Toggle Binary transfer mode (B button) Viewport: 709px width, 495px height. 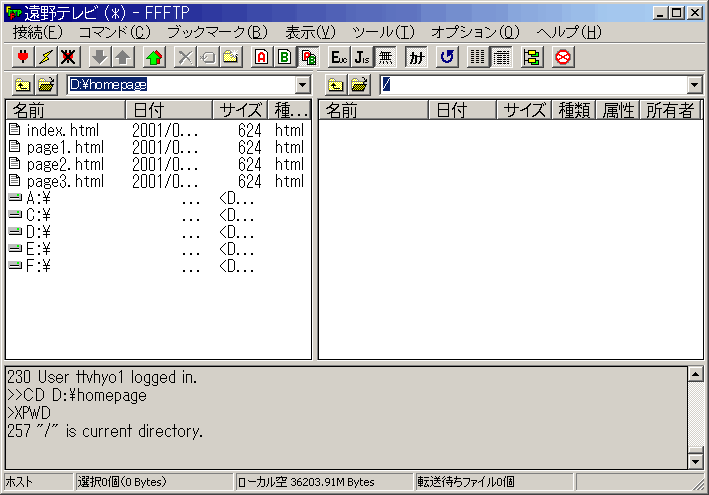[x=284, y=57]
